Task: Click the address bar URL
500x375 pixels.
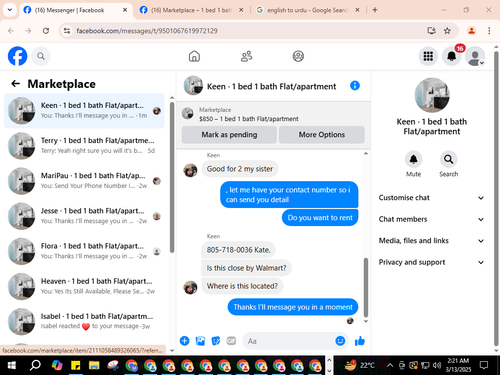Action: 147,31
